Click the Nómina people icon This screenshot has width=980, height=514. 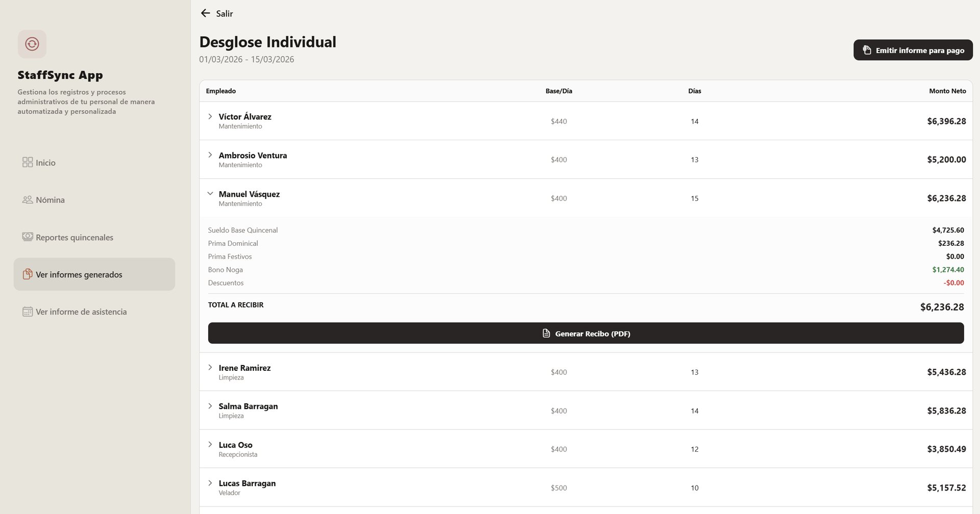pyautogui.click(x=28, y=200)
